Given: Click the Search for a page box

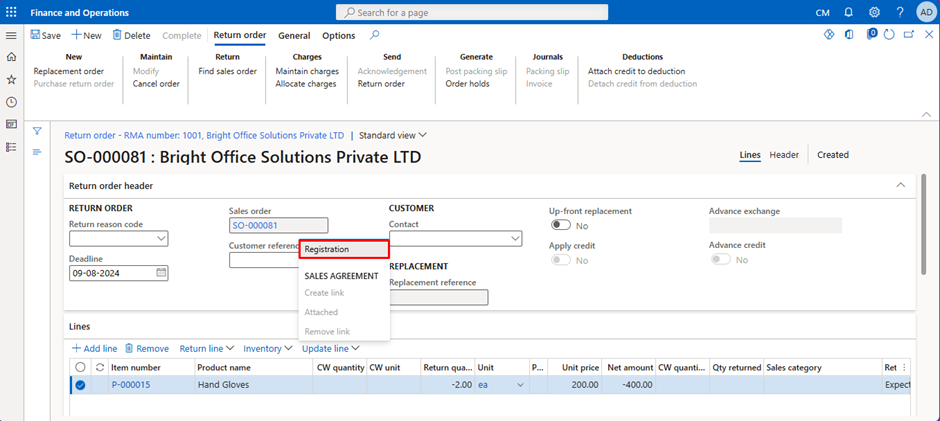Looking at the screenshot, I should [x=472, y=12].
